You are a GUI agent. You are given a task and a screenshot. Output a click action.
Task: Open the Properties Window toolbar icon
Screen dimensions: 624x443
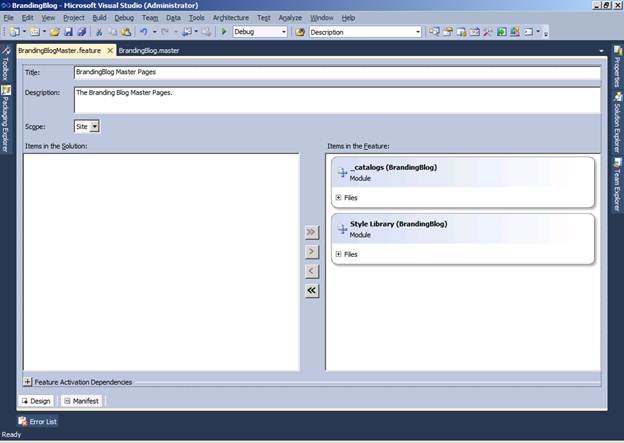click(x=448, y=32)
